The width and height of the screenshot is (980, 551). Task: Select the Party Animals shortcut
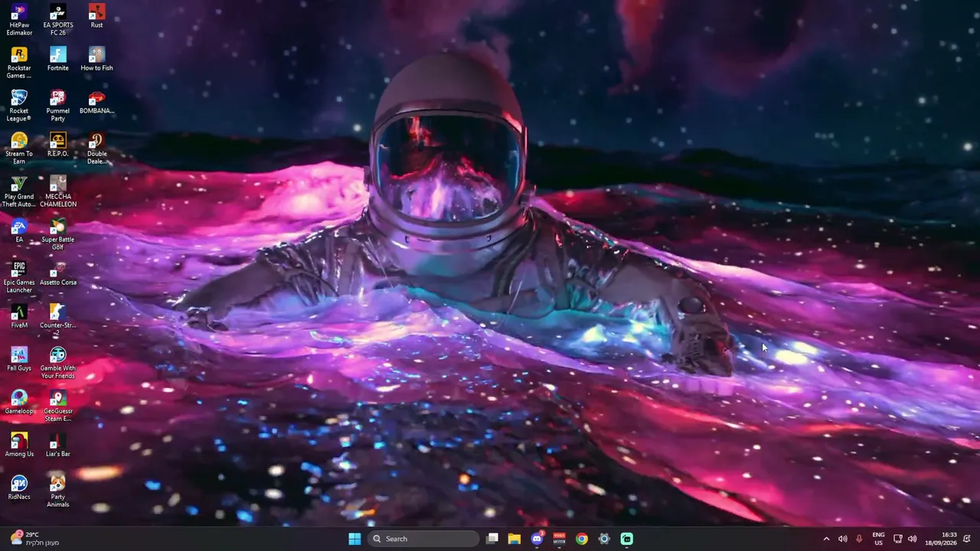(x=58, y=491)
